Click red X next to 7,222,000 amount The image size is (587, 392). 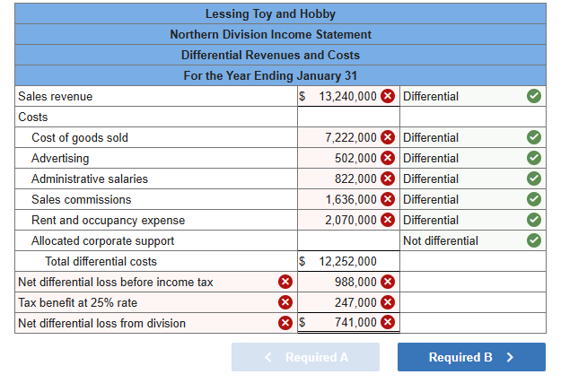pyautogui.click(x=388, y=138)
